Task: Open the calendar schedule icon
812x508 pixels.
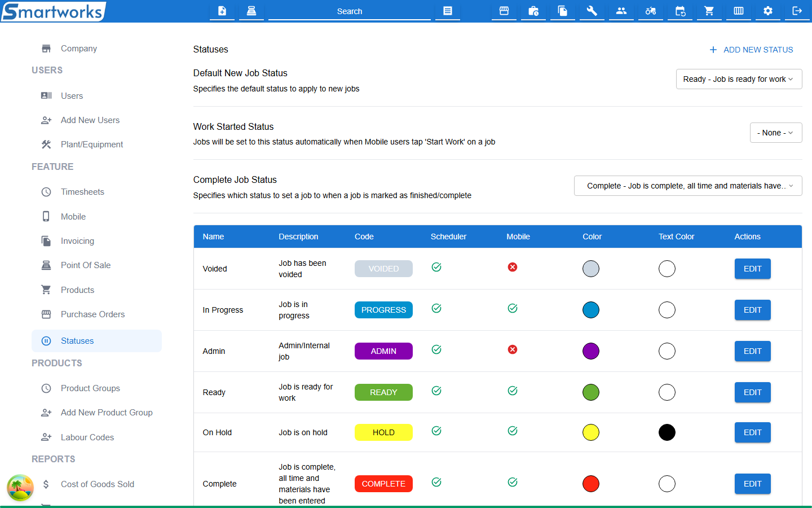Action: (x=680, y=11)
